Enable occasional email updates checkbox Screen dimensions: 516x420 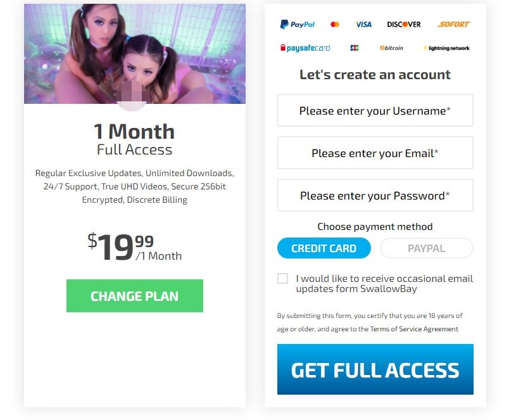click(x=282, y=279)
